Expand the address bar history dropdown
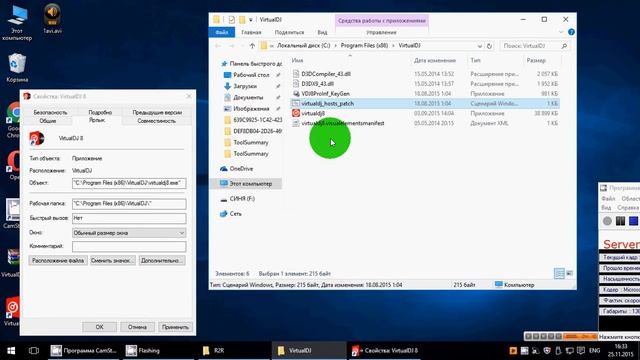 [x=480, y=46]
